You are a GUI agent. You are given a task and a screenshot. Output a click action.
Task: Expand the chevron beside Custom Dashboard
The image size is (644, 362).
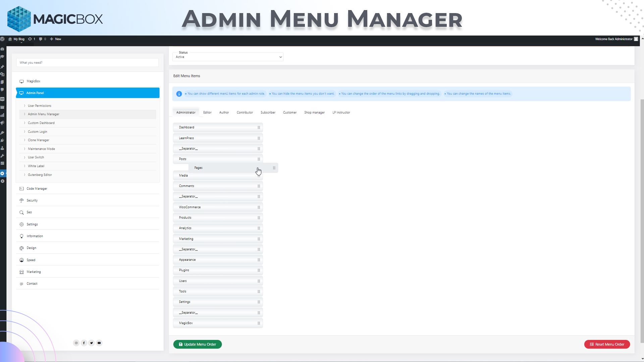click(24, 123)
